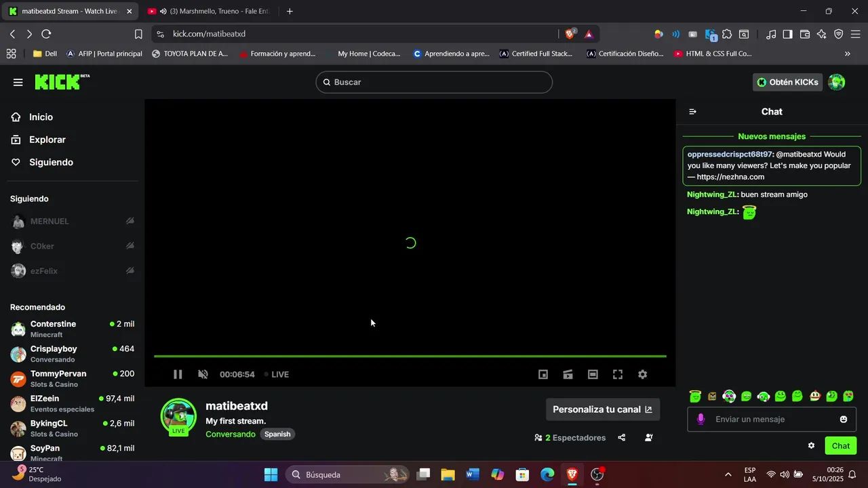Screen dimensions: 868x488
Task: Open Brave Rewards triangle icon
Action: (x=589, y=34)
